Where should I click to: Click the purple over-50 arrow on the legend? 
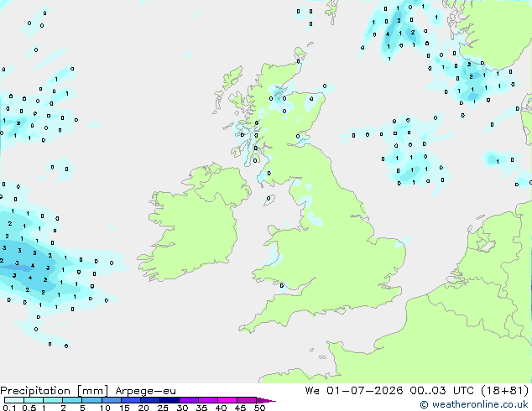pos(266,400)
